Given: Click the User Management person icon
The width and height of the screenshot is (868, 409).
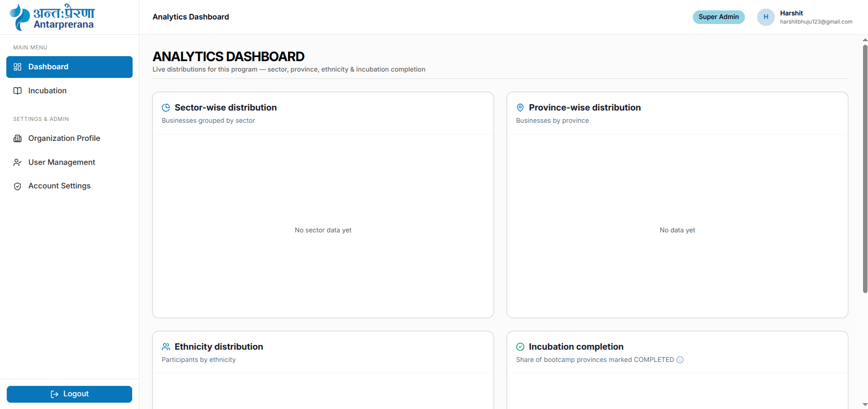Looking at the screenshot, I should click(18, 162).
